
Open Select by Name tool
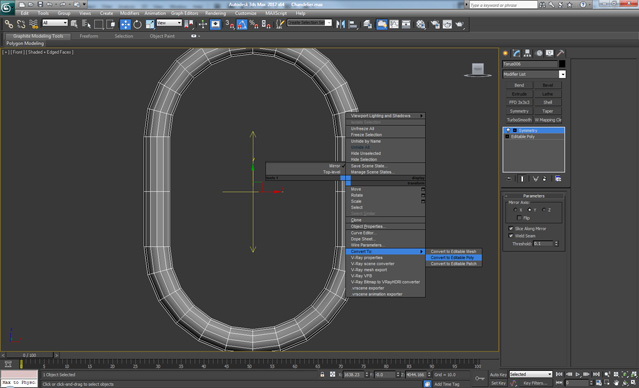point(86,24)
